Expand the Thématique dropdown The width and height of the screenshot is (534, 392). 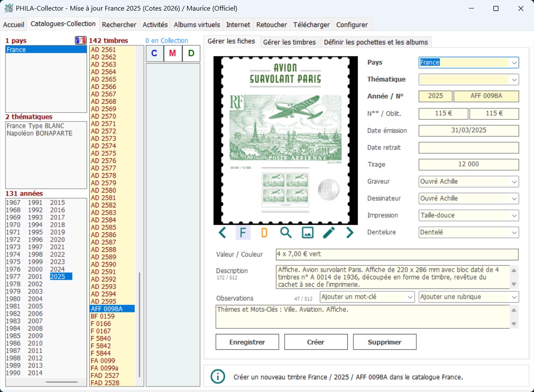pyautogui.click(x=514, y=80)
